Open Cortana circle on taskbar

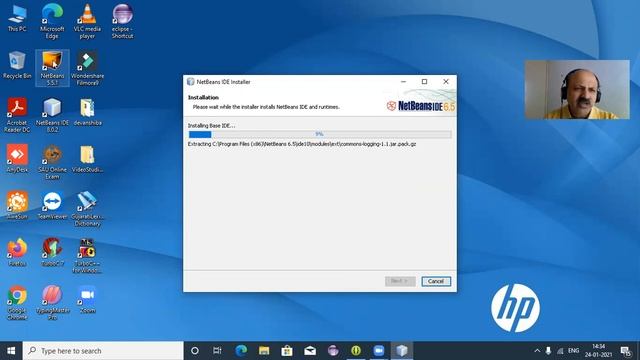click(195, 351)
